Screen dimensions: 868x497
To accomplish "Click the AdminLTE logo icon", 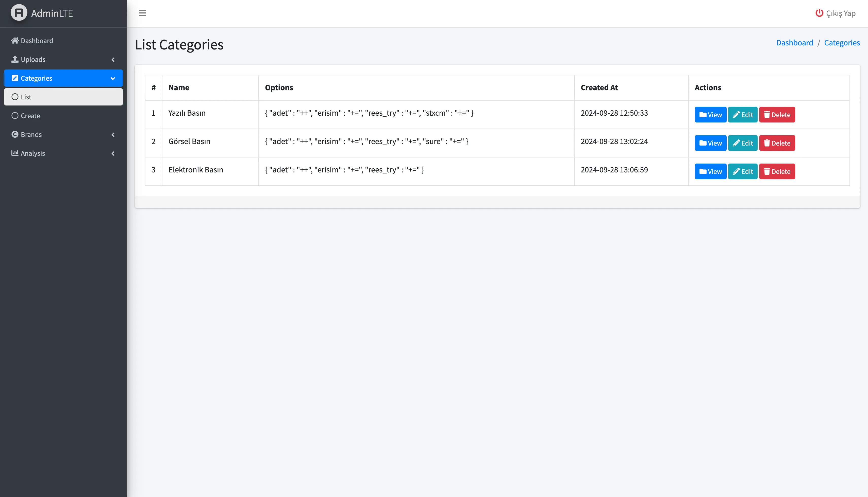I will (19, 13).
